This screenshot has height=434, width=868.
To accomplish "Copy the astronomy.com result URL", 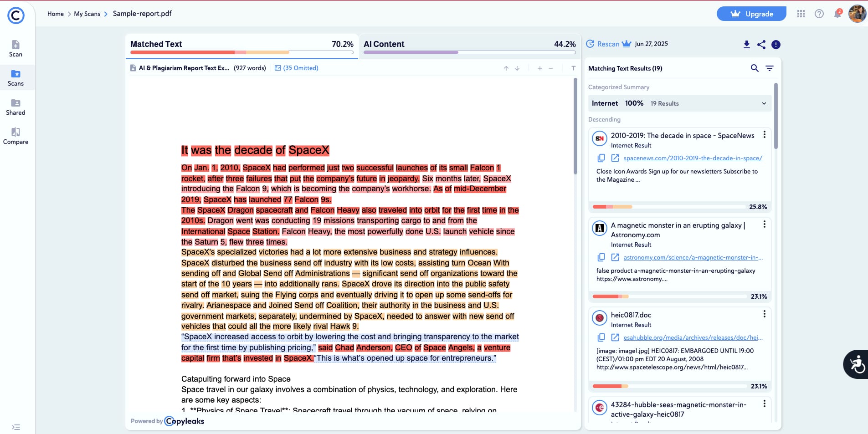I will pyautogui.click(x=601, y=257).
